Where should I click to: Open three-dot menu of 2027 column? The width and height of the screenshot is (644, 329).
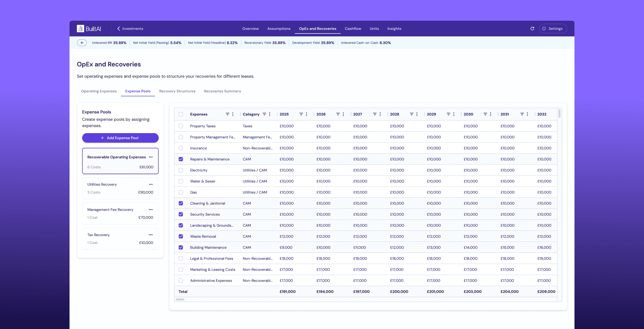(380, 114)
